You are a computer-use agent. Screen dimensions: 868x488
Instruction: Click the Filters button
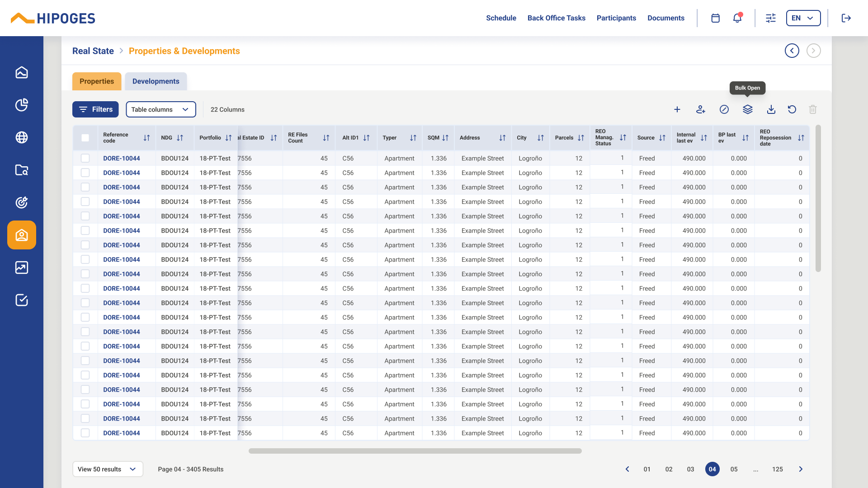tap(95, 109)
